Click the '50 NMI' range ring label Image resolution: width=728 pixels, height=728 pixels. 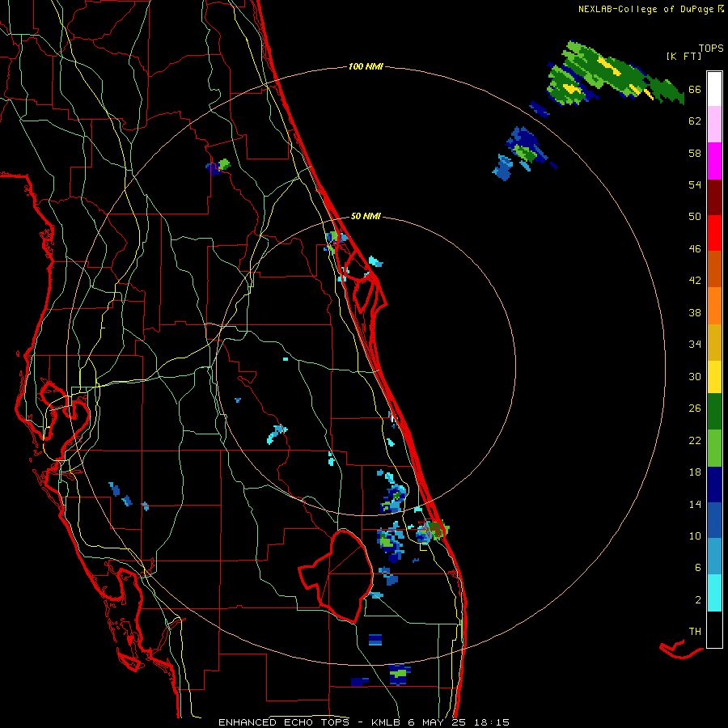coord(366,216)
